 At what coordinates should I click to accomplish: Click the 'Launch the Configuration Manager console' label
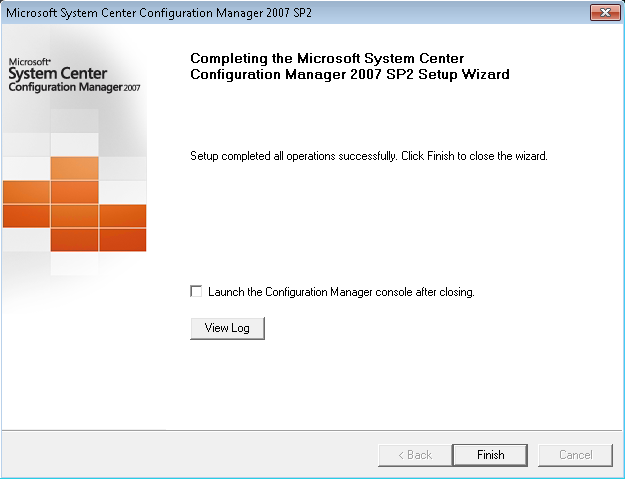341,292
